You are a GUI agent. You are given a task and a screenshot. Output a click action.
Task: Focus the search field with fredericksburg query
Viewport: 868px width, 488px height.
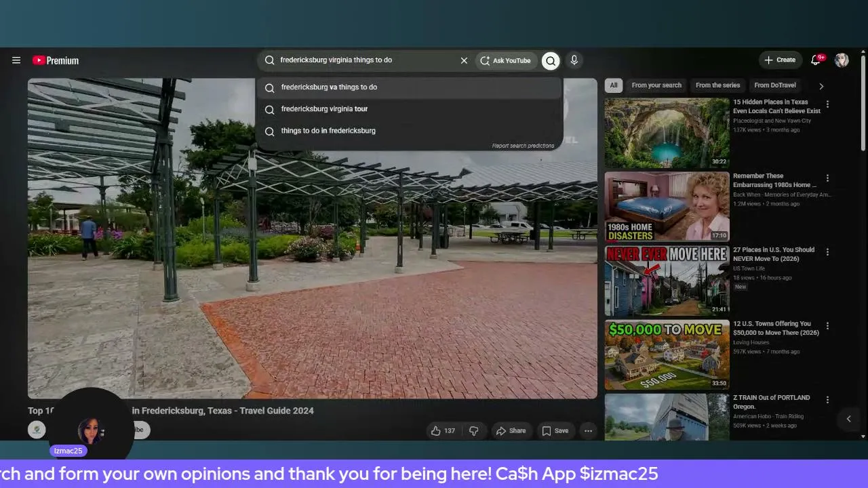(366, 60)
